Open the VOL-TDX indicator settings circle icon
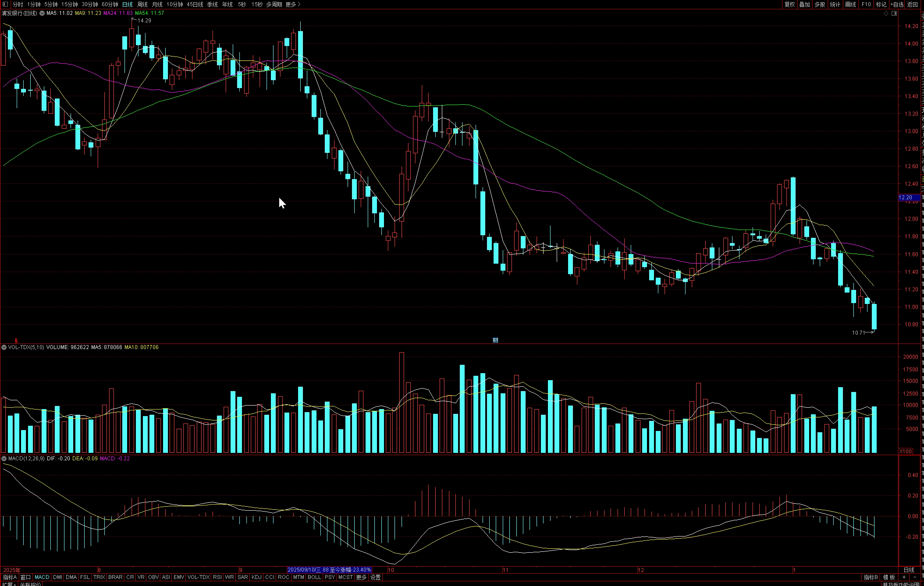Viewport: 924px width, 586px height. click(4, 347)
